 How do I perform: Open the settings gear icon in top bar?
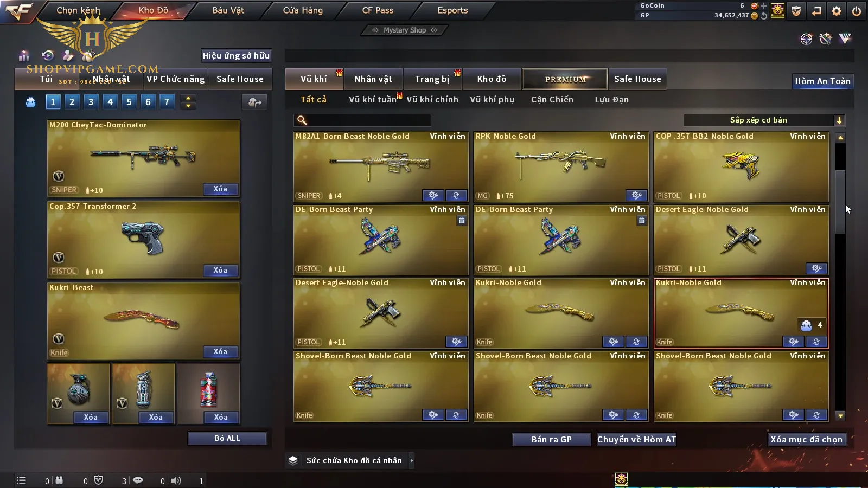tap(837, 11)
